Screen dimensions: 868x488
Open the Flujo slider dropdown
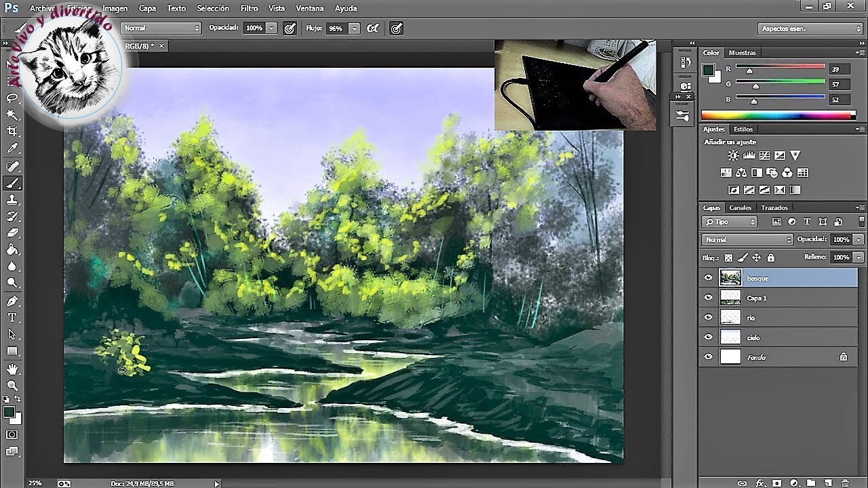pos(354,28)
